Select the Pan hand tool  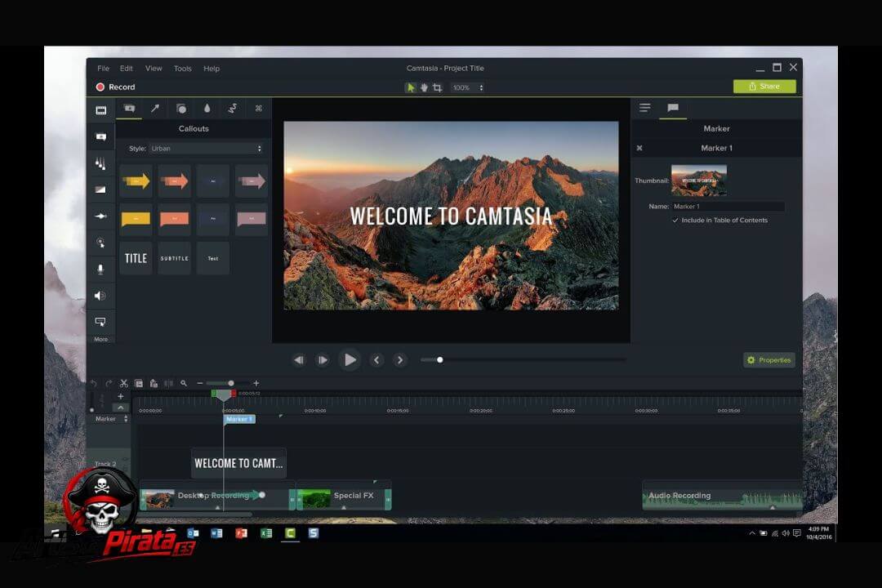pos(424,87)
